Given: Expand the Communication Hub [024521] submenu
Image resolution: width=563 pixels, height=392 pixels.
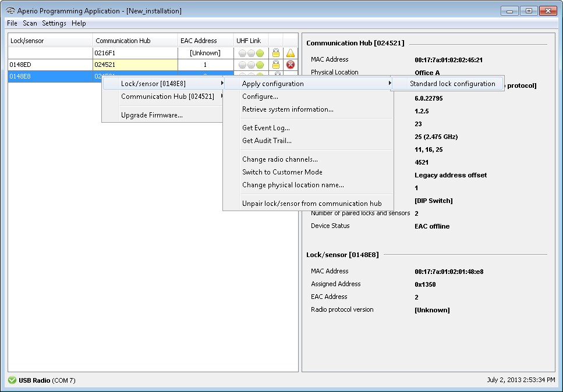Looking at the screenshot, I should [x=164, y=97].
